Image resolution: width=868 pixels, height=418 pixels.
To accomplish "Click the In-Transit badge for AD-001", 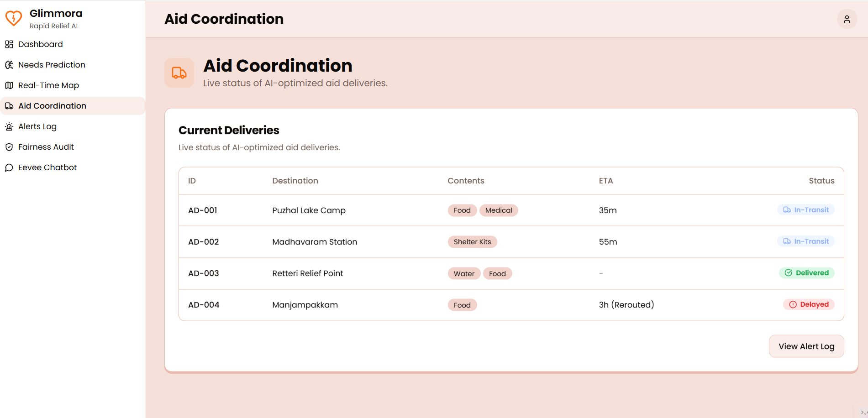I will click(806, 210).
